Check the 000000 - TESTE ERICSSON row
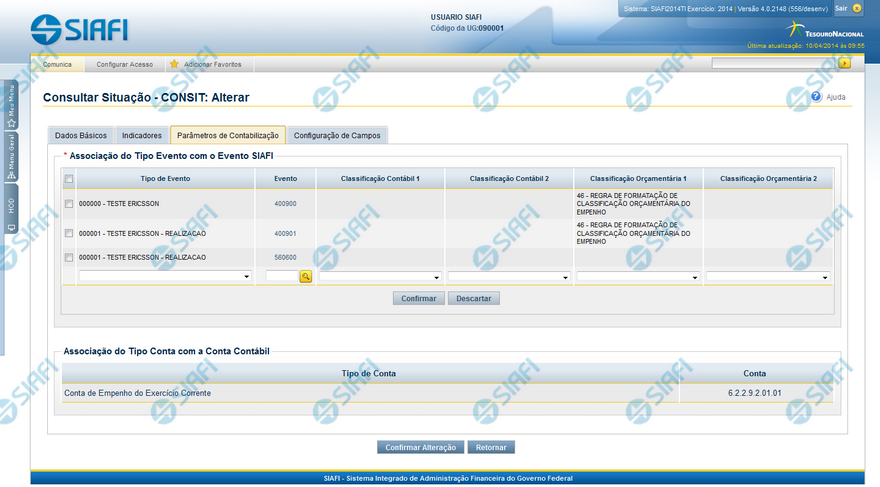880x487 pixels. [68, 204]
